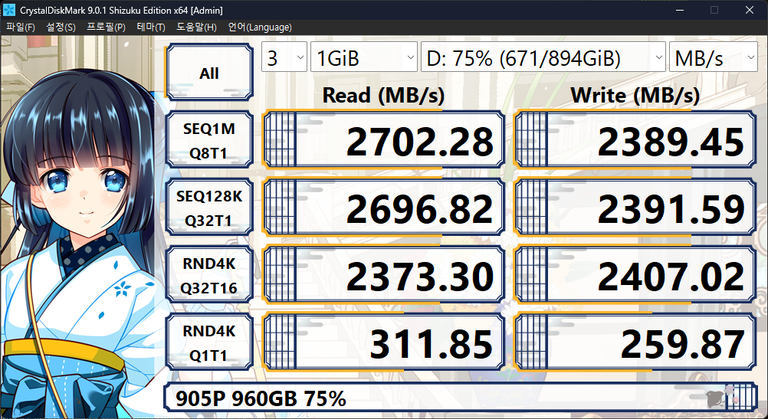This screenshot has height=419, width=768.
Task: Click the RND4K Q1T1 write result 259.87
Action: (x=635, y=342)
